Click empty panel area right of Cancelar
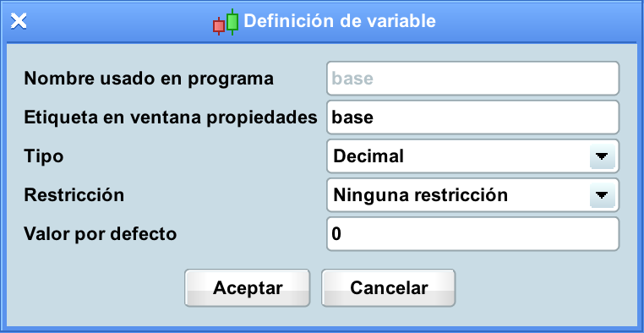This screenshot has height=333, width=644. [546, 288]
